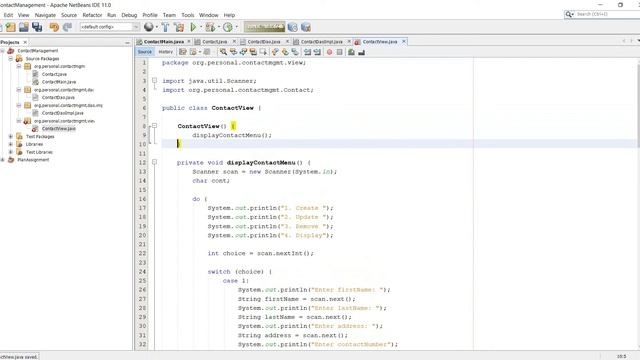The image size is (640, 360).
Task: Click the Previous Bookmark icon
Action: 275,52
